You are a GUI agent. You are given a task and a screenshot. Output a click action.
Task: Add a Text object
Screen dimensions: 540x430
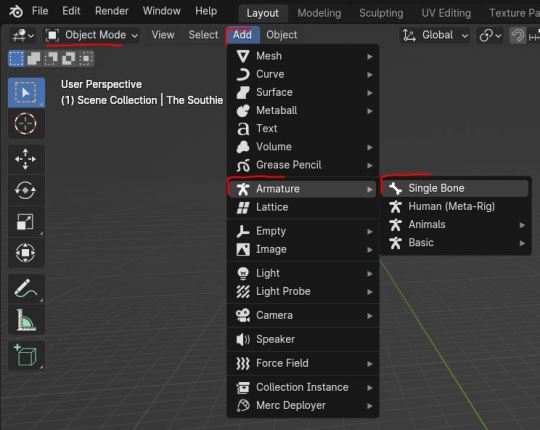coord(304,129)
